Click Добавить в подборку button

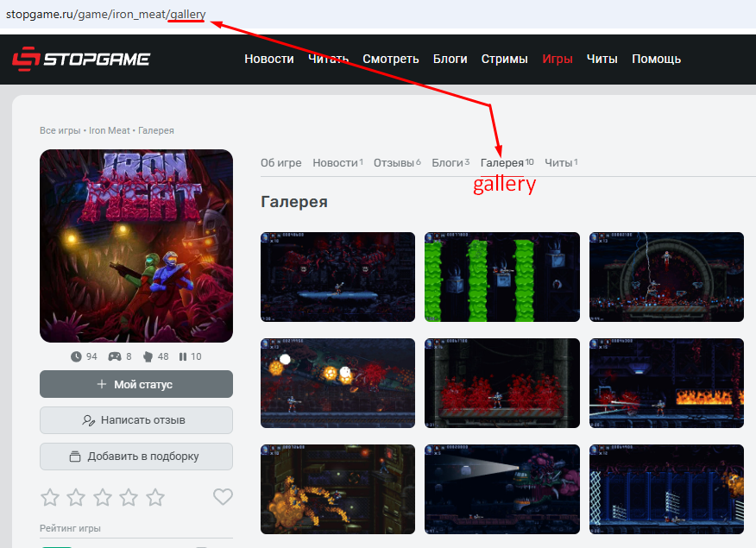point(136,457)
